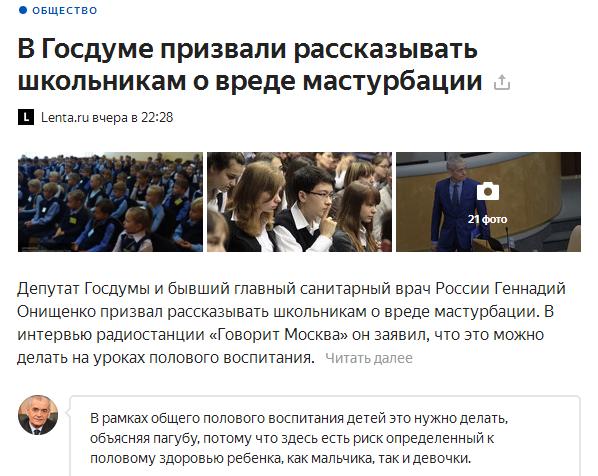Open the Общество category link
This screenshot has width=598, height=476.
coord(64,11)
